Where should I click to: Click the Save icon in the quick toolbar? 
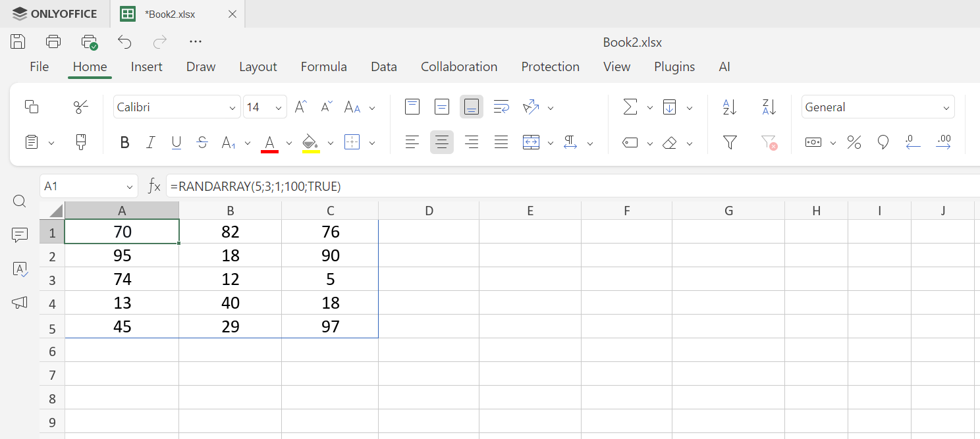click(18, 42)
